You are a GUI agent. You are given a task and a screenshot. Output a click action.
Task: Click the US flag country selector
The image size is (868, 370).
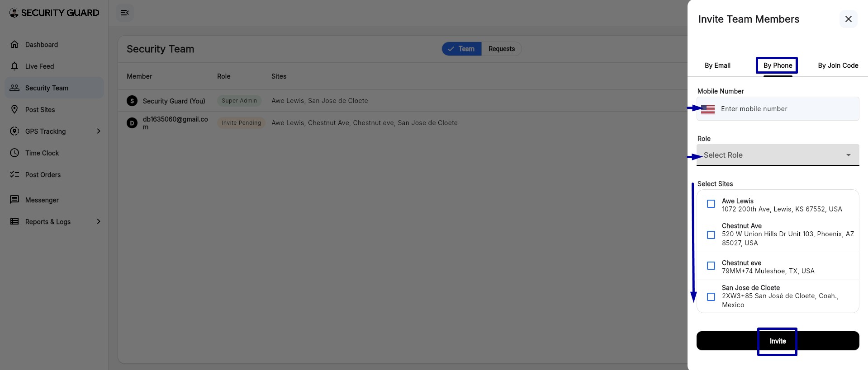708,109
